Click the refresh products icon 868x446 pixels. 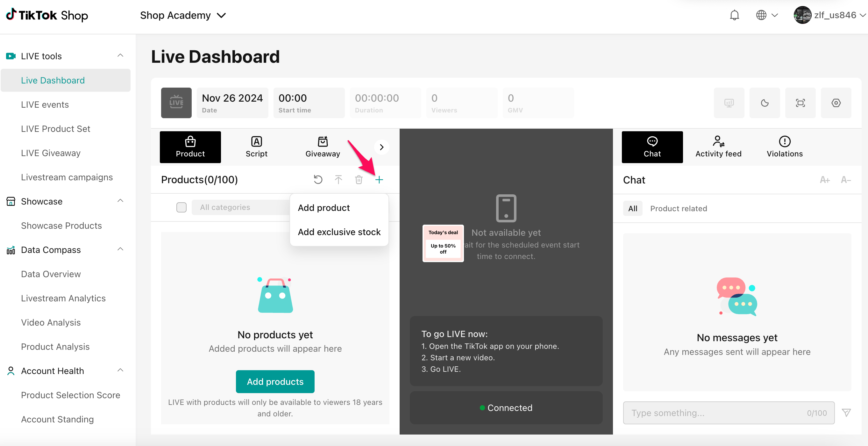[x=318, y=180]
